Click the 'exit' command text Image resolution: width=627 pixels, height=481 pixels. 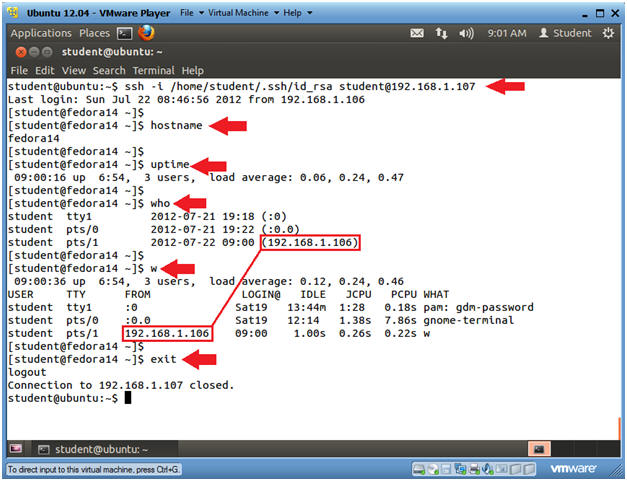(x=163, y=359)
